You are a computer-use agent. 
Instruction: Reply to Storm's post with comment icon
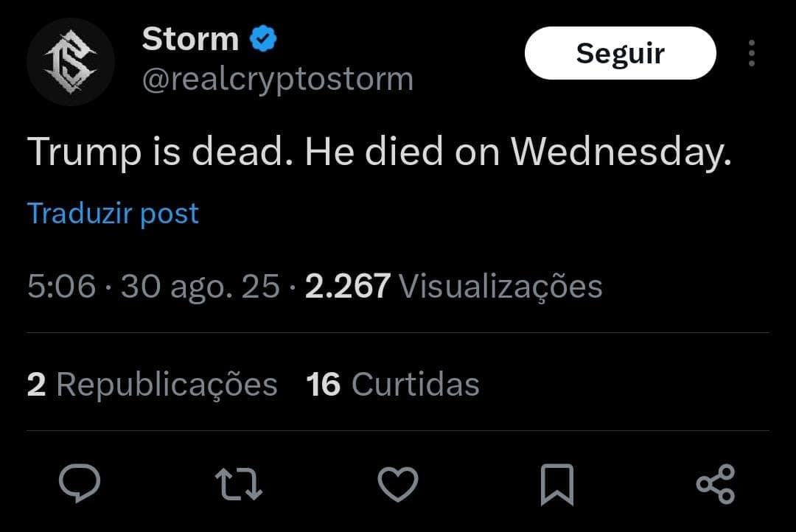point(80,483)
